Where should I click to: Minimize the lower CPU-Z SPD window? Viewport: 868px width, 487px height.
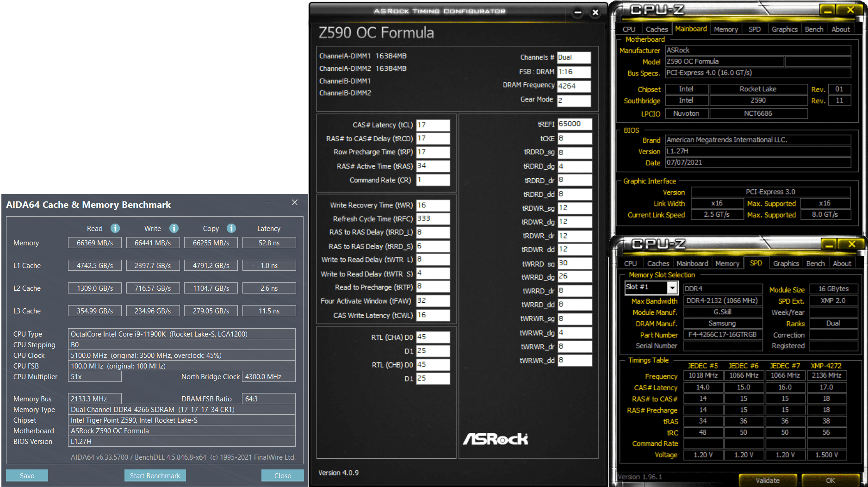tap(830, 244)
